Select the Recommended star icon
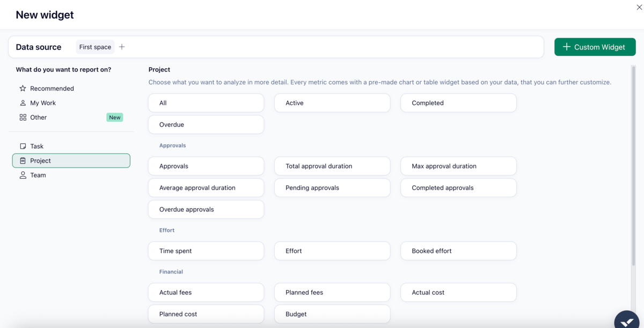The image size is (644, 328). click(x=23, y=88)
